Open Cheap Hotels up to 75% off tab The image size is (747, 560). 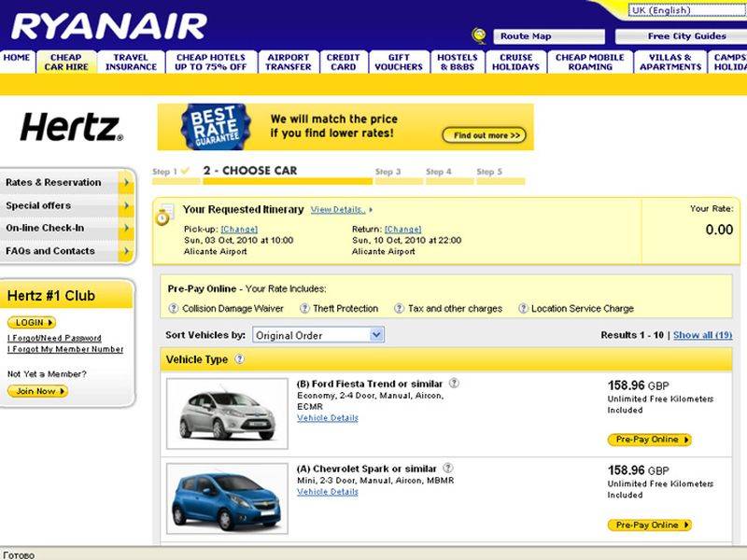coord(211,62)
